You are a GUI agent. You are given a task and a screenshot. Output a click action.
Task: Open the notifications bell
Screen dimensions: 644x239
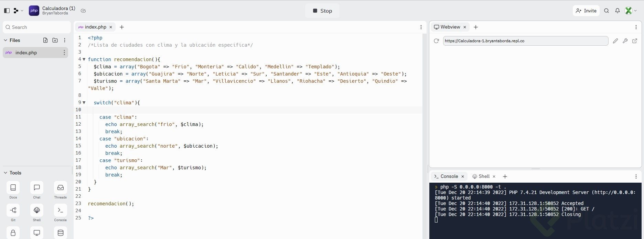618,11
